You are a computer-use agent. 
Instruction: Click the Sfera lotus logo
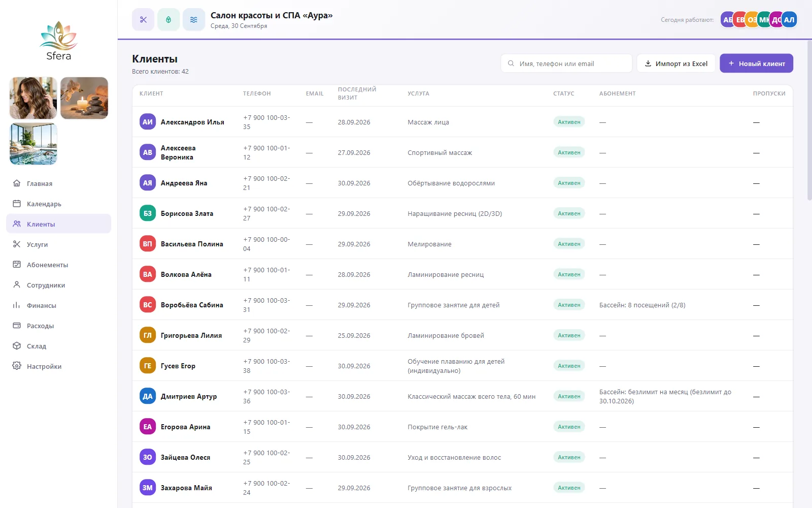(x=58, y=41)
